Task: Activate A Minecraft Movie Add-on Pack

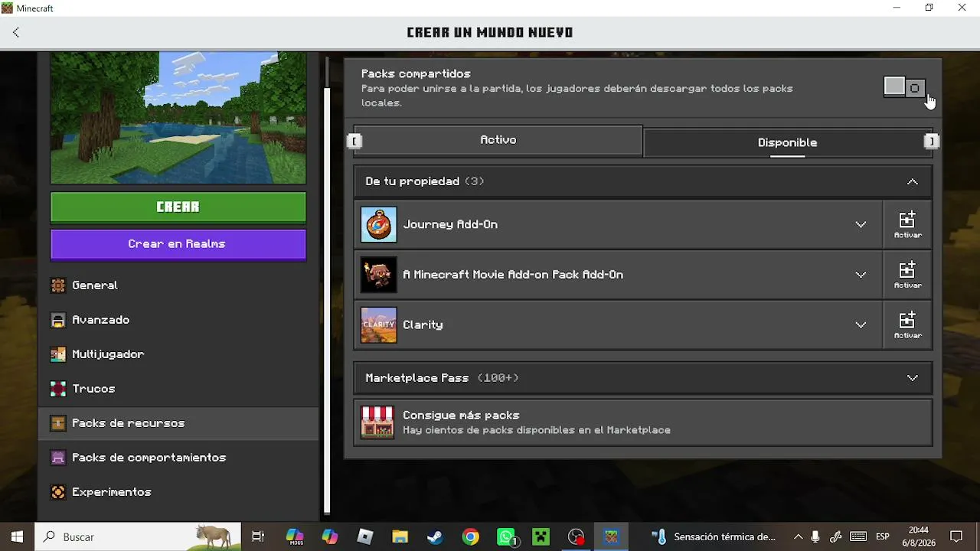Action: 907,275
